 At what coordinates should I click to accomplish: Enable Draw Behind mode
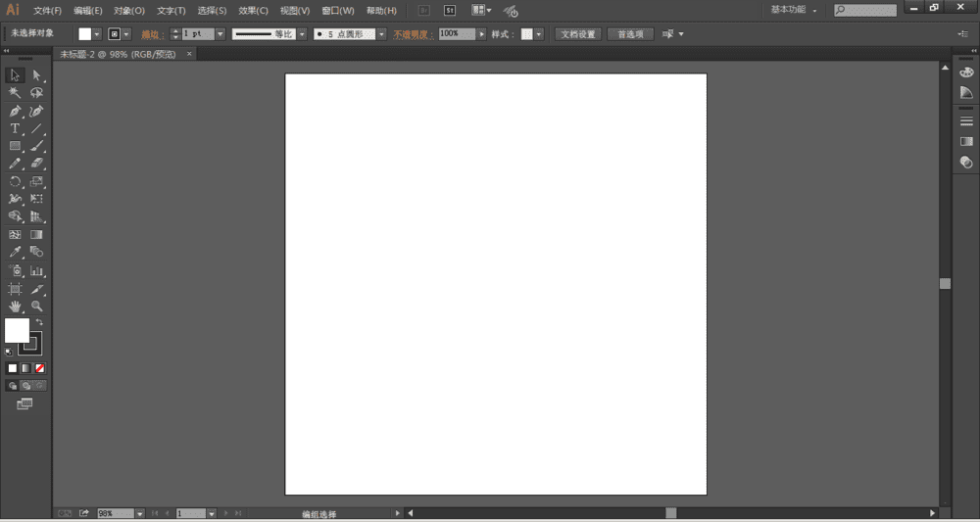25,386
